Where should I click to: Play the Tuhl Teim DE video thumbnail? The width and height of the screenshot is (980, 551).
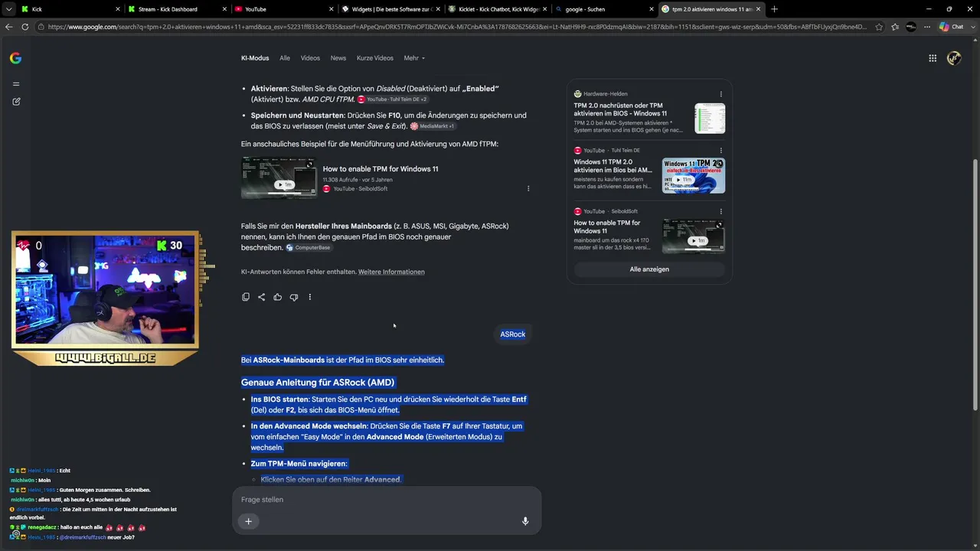694,175
